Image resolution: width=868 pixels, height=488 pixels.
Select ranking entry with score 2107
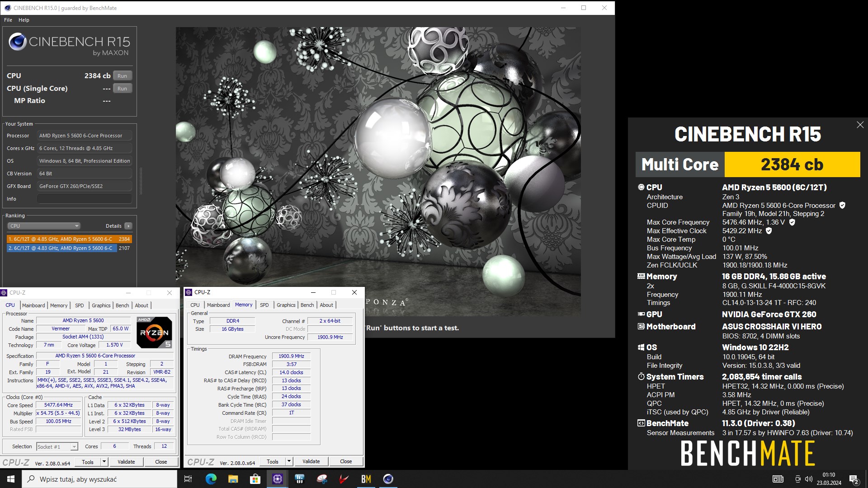[x=69, y=248]
